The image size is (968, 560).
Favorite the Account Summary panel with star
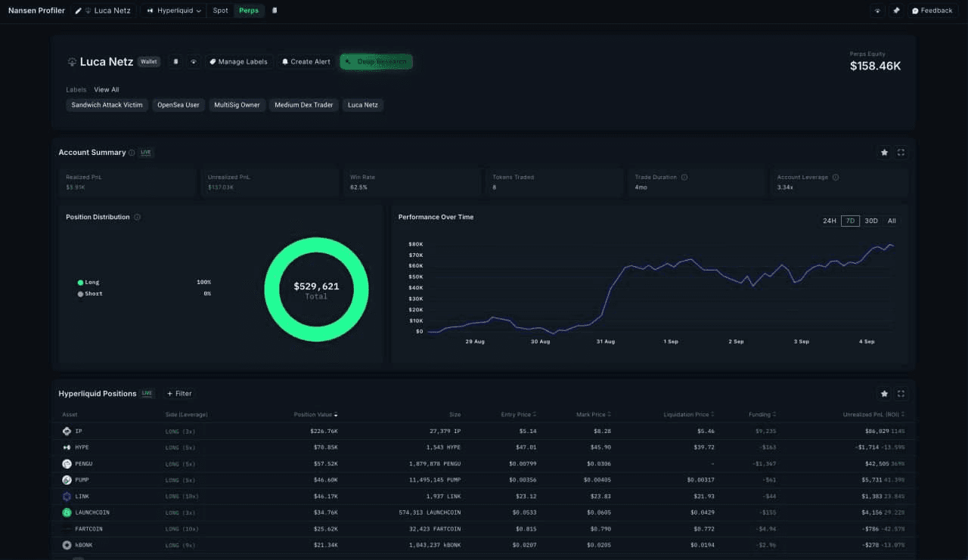pyautogui.click(x=884, y=153)
